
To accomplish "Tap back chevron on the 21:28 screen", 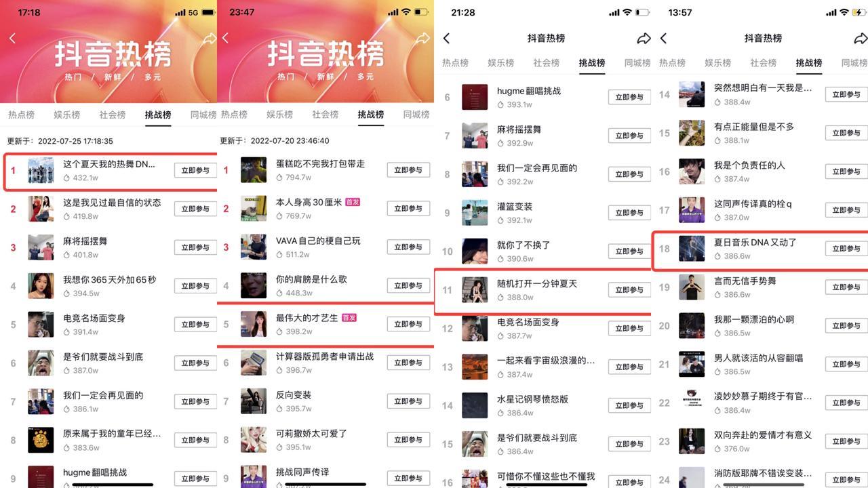I will coord(446,39).
